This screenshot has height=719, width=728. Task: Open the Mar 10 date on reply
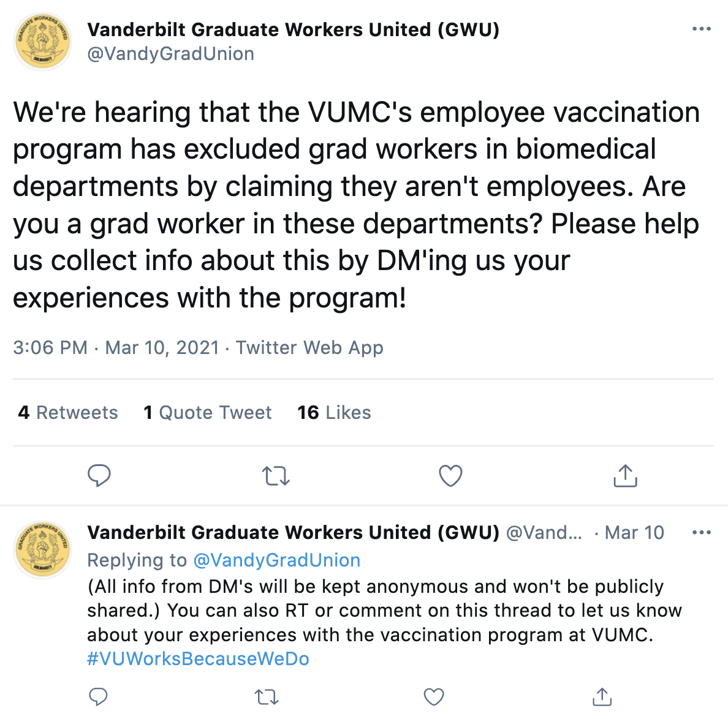tap(634, 533)
